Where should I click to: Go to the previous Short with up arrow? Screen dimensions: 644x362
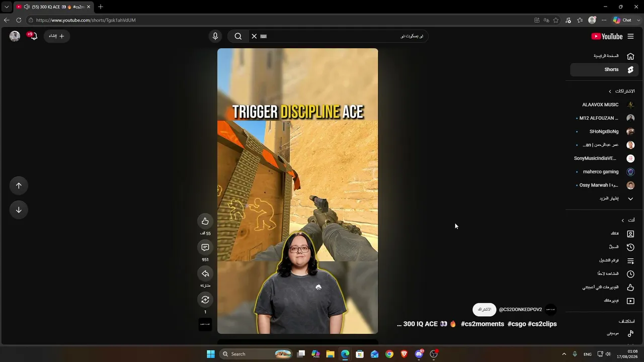[19, 186]
